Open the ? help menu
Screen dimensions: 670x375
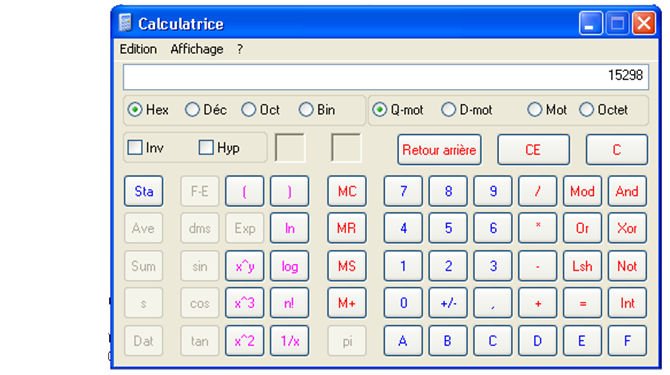[x=240, y=49]
